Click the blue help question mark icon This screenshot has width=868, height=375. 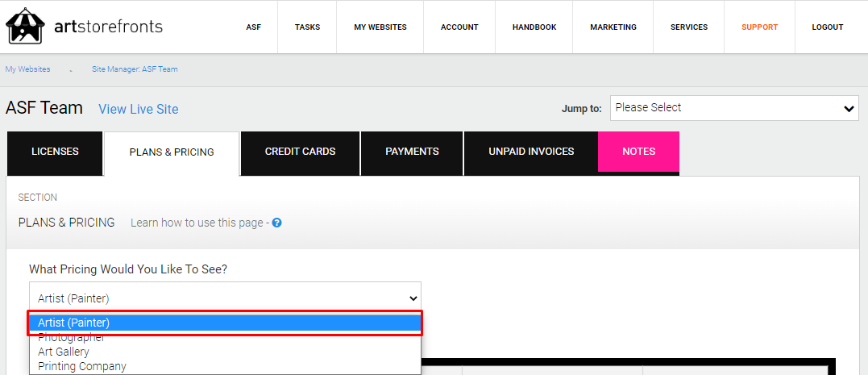[x=276, y=223]
